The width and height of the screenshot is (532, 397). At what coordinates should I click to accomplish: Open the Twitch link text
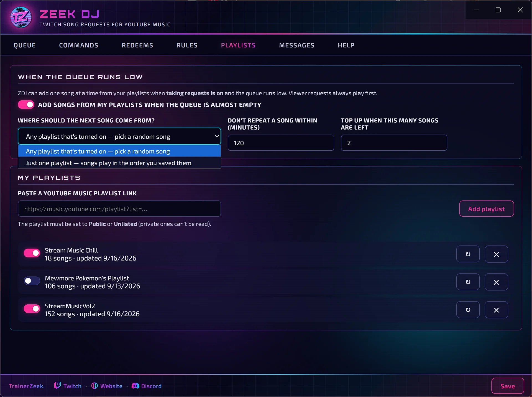72,386
